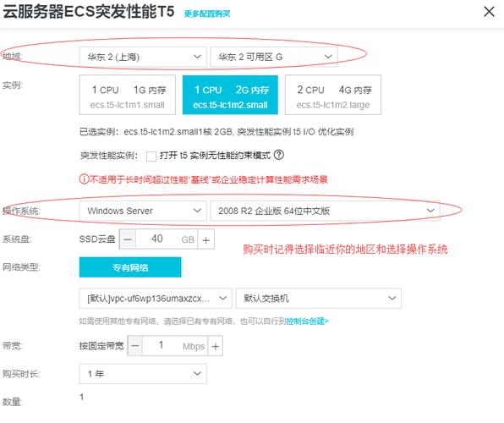Screen dimensions: 504x423
Task: Click the bandwidth 1 Mbps field
Action: (175, 346)
